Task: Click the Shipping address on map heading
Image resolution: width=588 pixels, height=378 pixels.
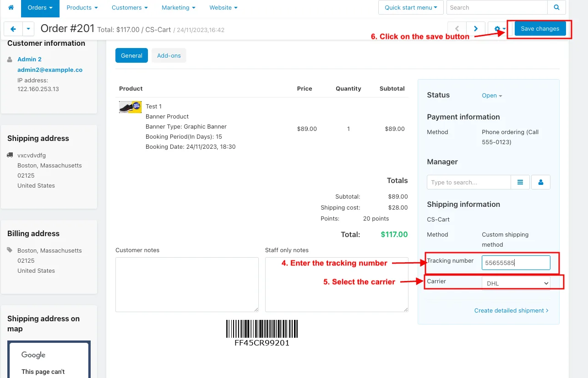Action: pyautogui.click(x=44, y=324)
